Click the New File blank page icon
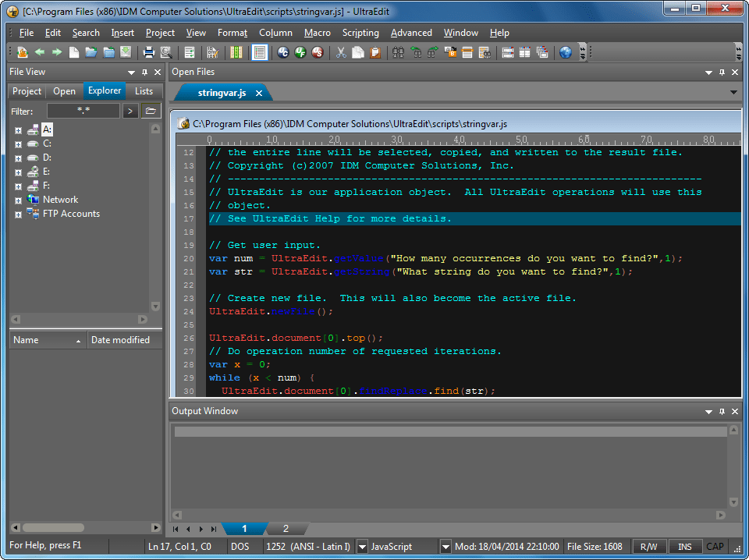Image resolution: width=749 pixels, height=560 pixels. pyautogui.click(x=74, y=52)
